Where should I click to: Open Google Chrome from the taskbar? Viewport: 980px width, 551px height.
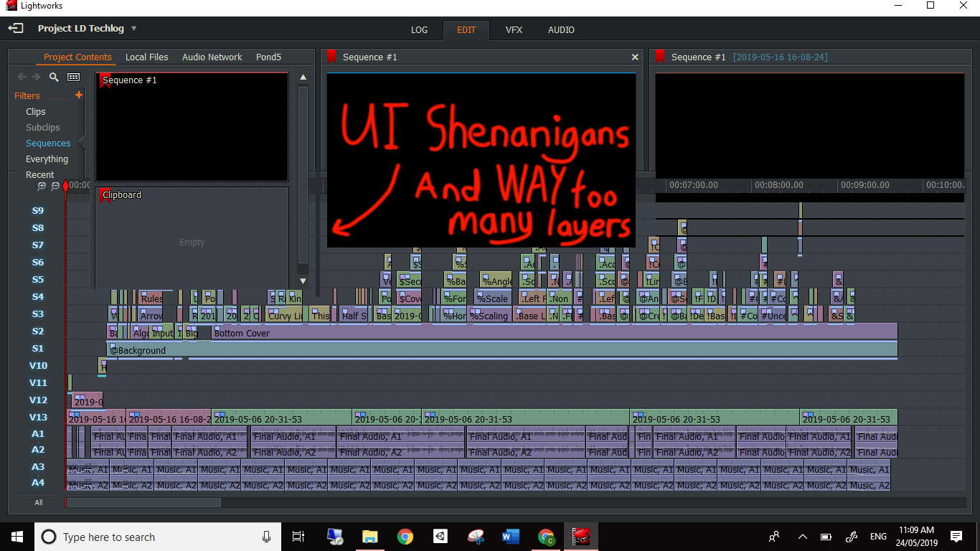click(x=405, y=537)
